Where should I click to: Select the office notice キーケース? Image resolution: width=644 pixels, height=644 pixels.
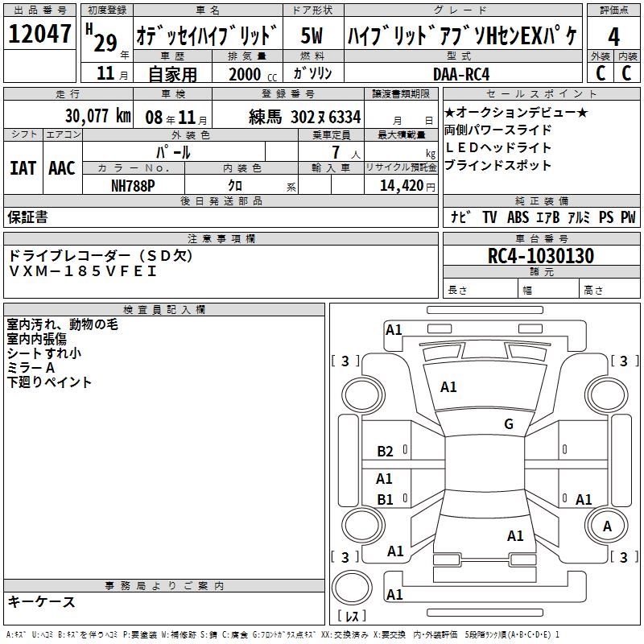pyautogui.click(x=42, y=602)
